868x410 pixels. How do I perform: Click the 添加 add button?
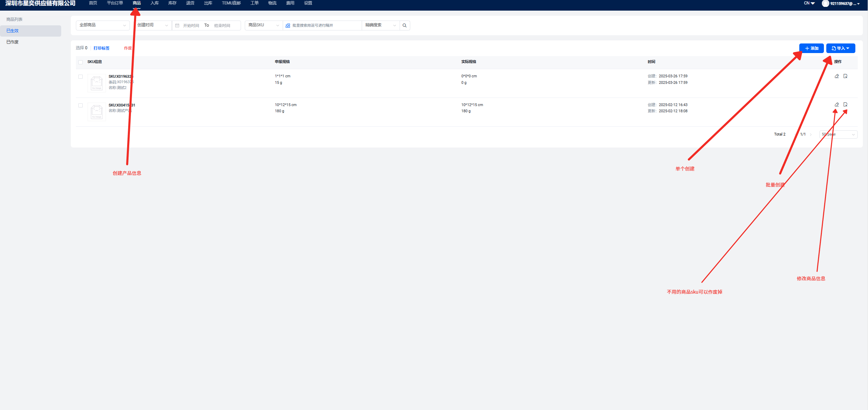pos(811,48)
